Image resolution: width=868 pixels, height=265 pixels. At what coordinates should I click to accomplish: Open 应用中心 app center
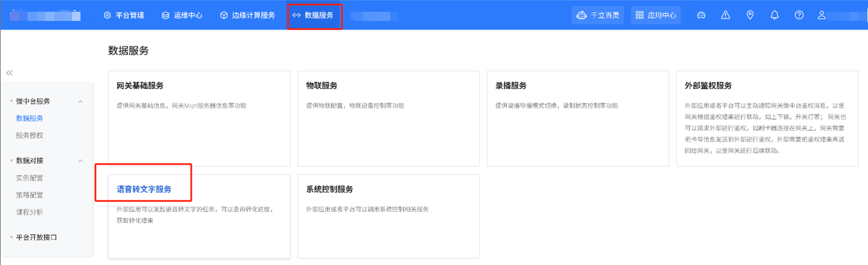(655, 15)
